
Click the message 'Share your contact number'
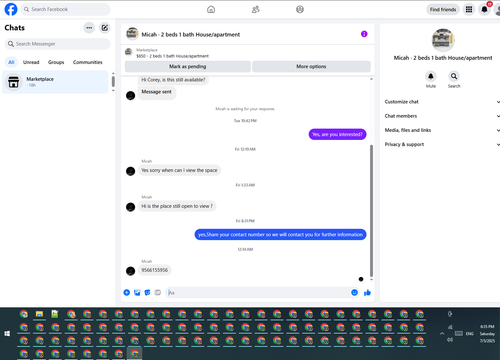coord(280,235)
